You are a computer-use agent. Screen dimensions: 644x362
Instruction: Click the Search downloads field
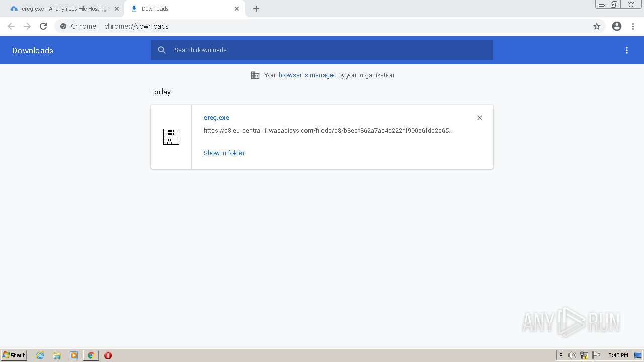tap(322, 50)
